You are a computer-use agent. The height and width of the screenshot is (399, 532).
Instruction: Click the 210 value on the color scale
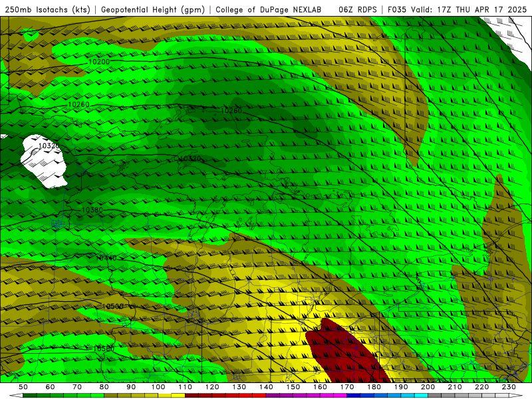(455, 387)
